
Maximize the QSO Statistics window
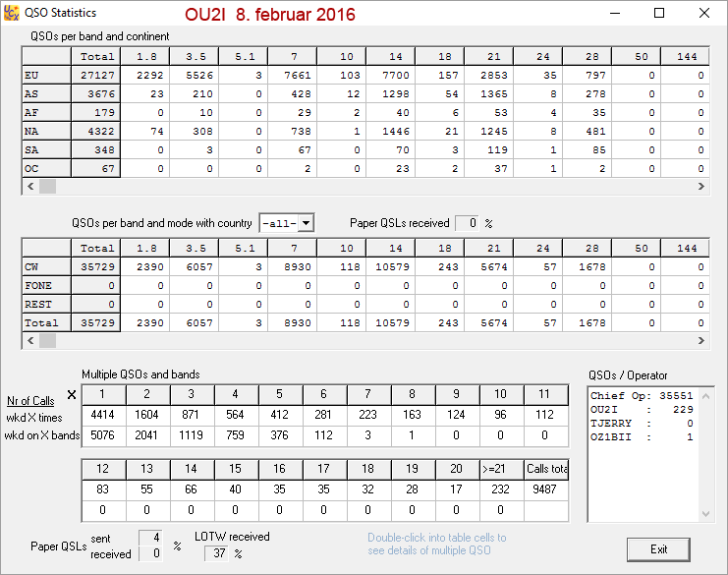[659, 14]
